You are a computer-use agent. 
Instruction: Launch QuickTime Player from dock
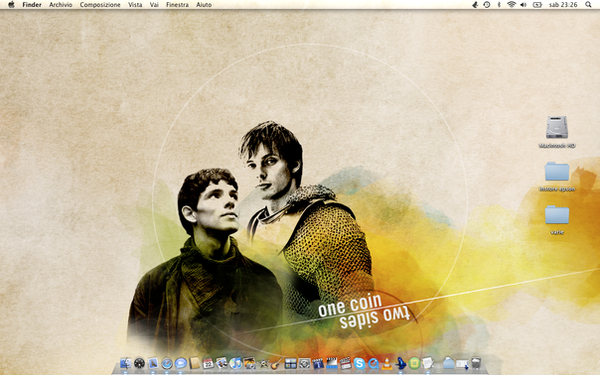(x=373, y=363)
